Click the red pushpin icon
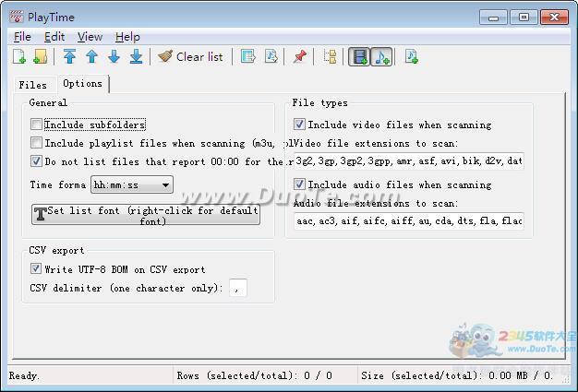The image size is (578, 392). [300, 57]
